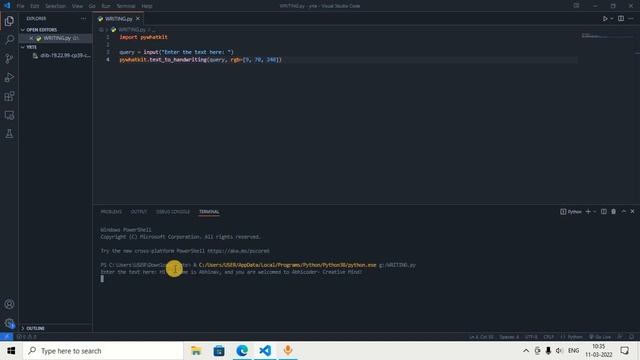
Task: Open the Selection menu
Action: pyautogui.click(x=55, y=6)
